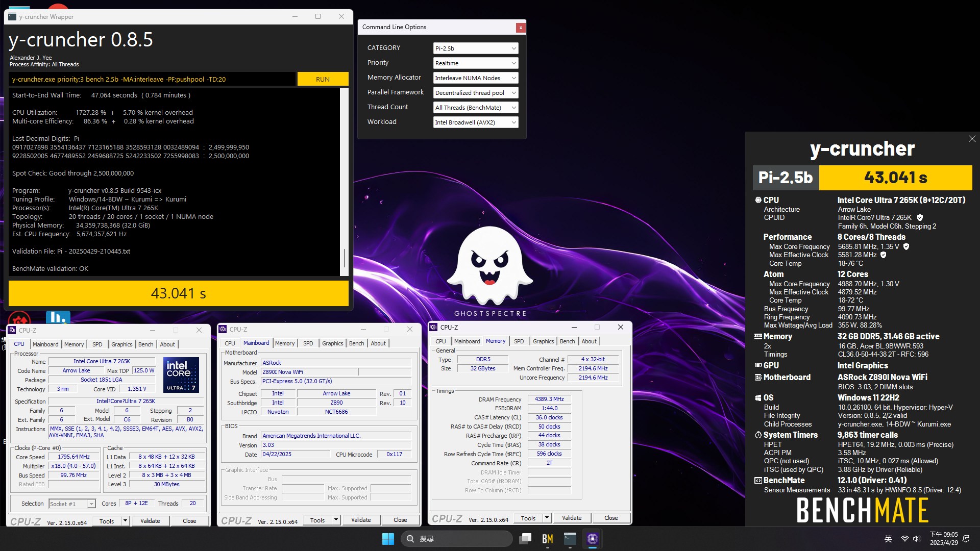Open the Priority dropdown set to Realtime
Image resolution: width=980 pixels, height=551 pixels.
pos(476,63)
